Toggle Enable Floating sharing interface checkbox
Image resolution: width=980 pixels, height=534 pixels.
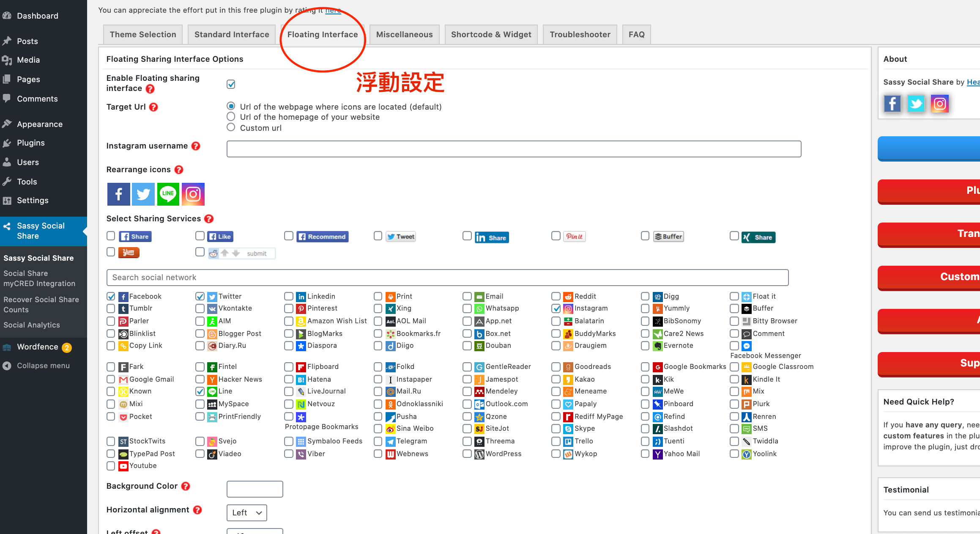(x=231, y=83)
